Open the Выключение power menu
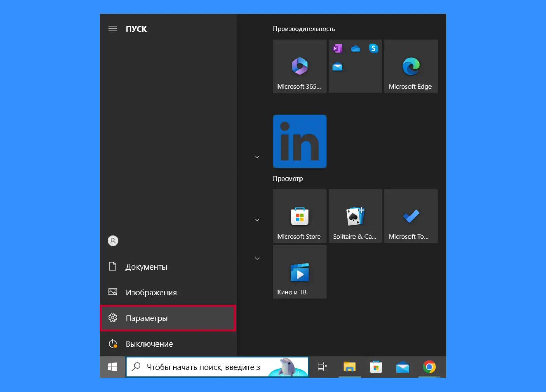The image size is (546, 392). click(x=168, y=344)
